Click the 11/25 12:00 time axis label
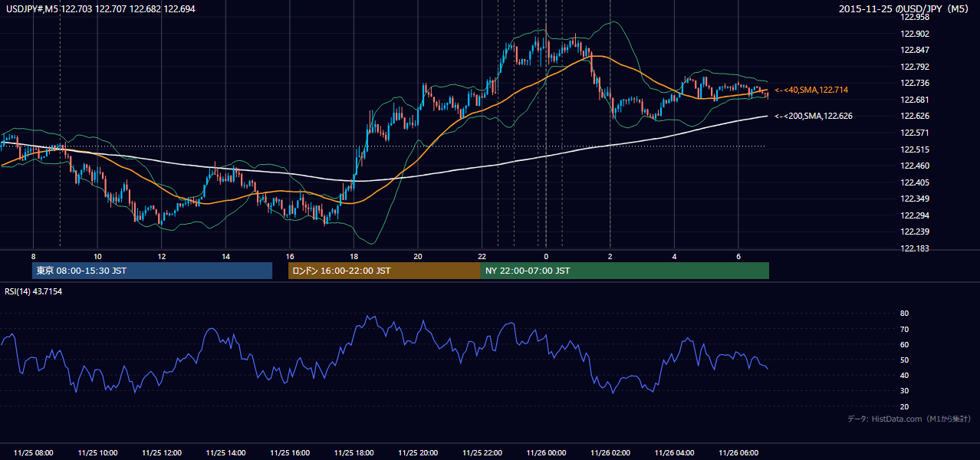This screenshot has height=460, width=980. tap(162, 453)
